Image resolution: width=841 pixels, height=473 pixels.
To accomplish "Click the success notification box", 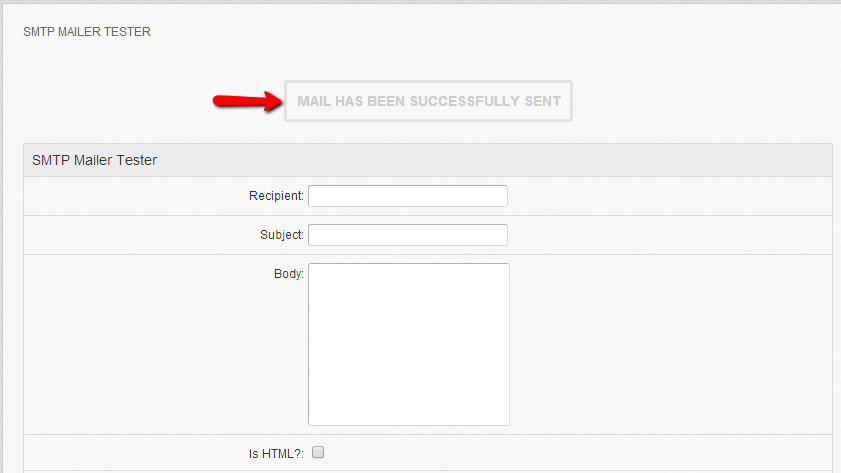I will tap(429, 101).
